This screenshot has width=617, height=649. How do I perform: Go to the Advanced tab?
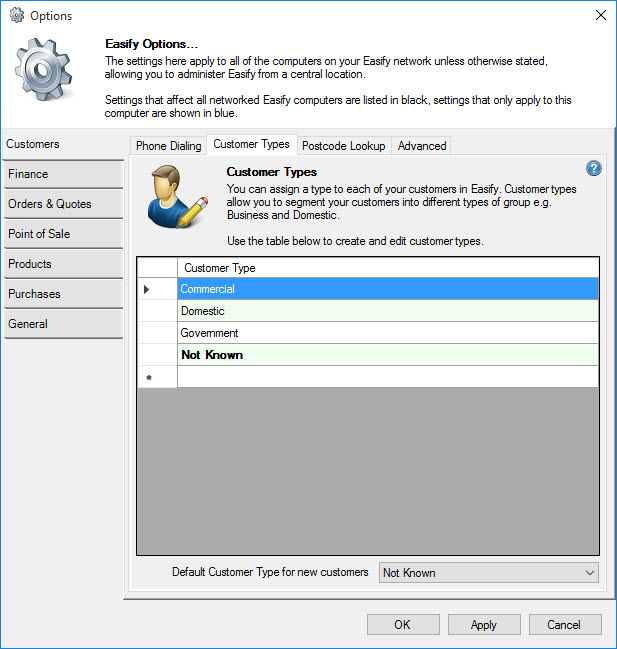pos(422,146)
